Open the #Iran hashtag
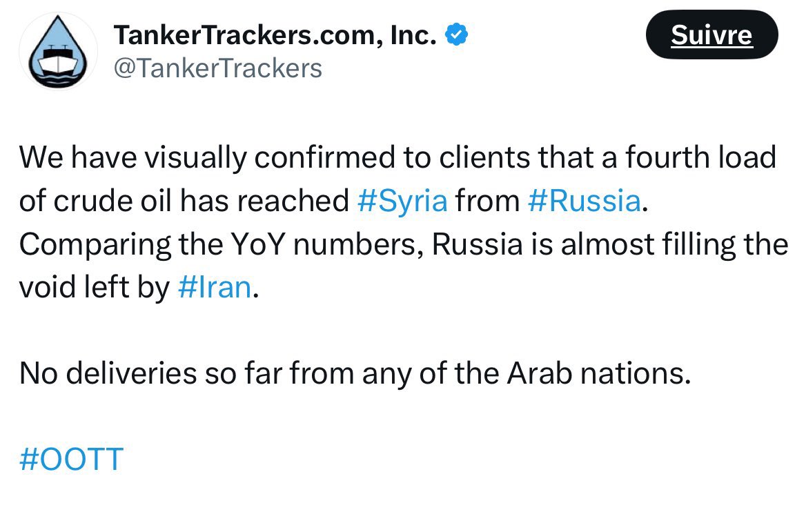795x532 pixels. 215,288
